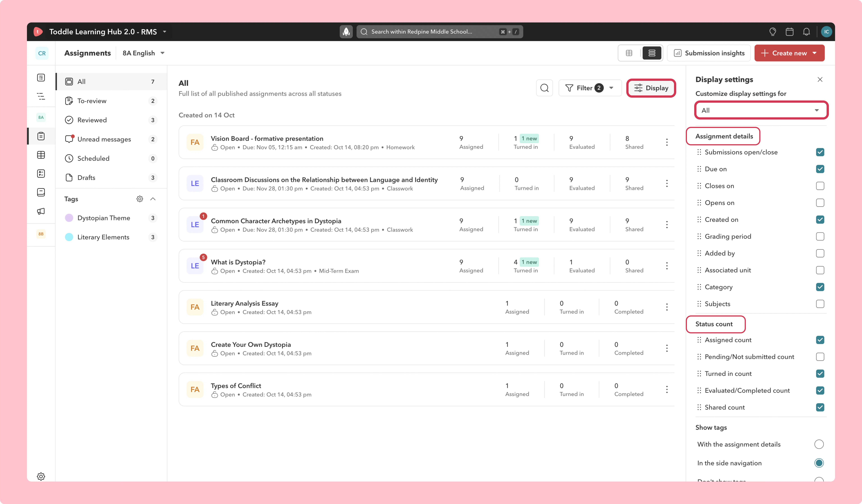This screenshot has width=862, height=504.
Task: Switch to grid table view
Action: click(629, 53)
